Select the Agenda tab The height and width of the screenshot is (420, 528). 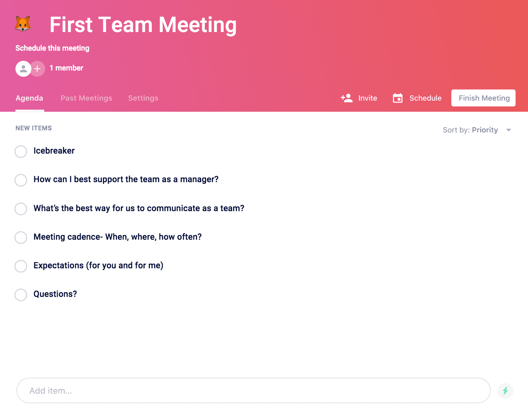(29, 98)
